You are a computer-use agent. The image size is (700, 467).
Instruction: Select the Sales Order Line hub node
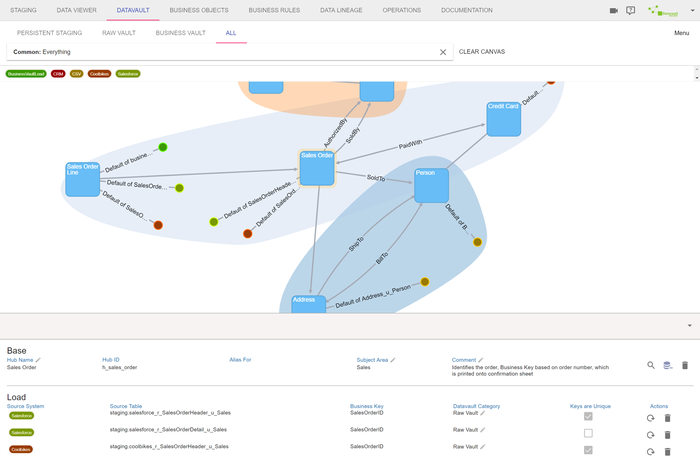83,179
